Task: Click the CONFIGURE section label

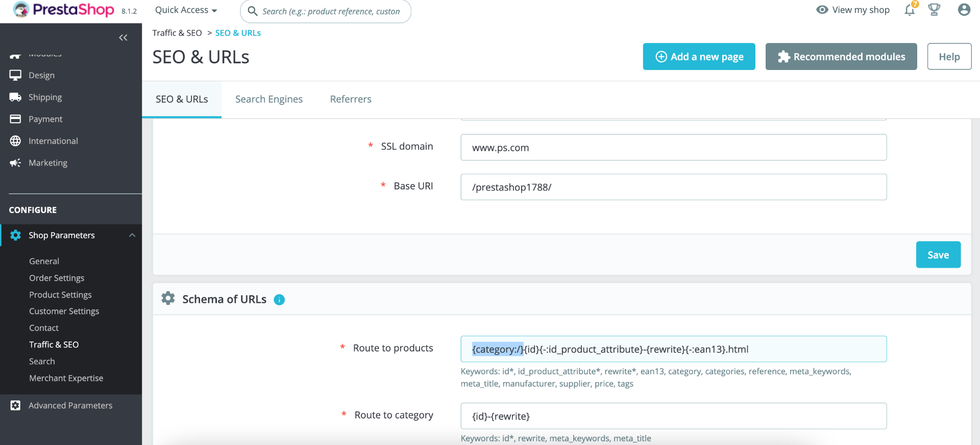Action: click(33, 210)
